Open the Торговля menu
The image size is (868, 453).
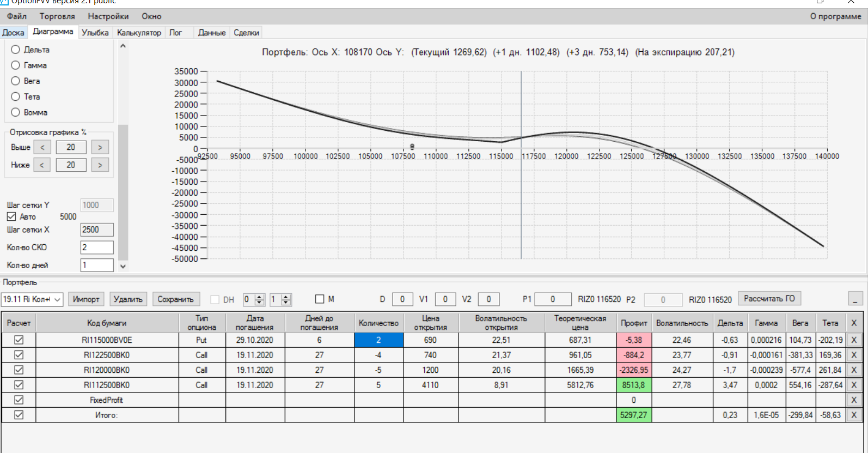(57, 16)
